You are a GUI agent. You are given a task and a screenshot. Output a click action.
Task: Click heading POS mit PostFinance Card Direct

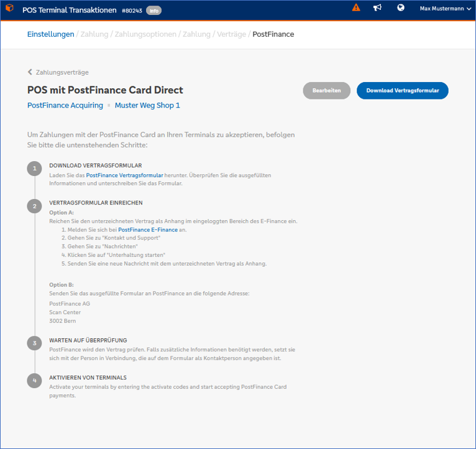pyautogui.click(x=106, y=90)
